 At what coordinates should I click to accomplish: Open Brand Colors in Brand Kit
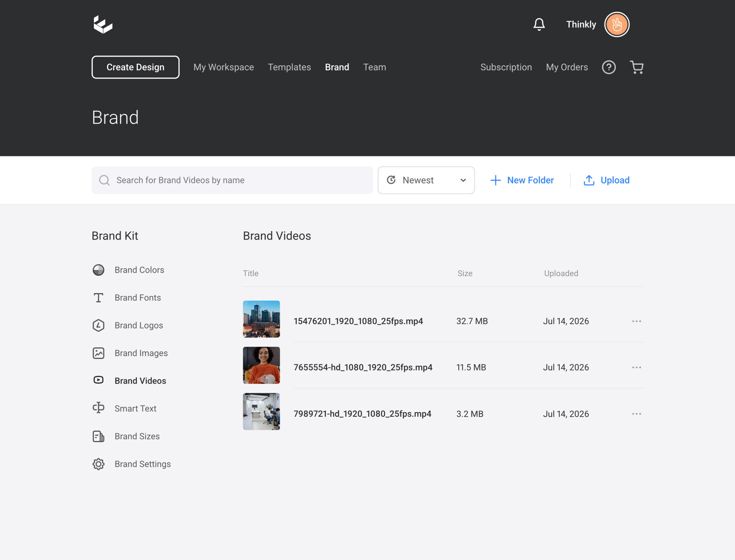tap(128, 270)
